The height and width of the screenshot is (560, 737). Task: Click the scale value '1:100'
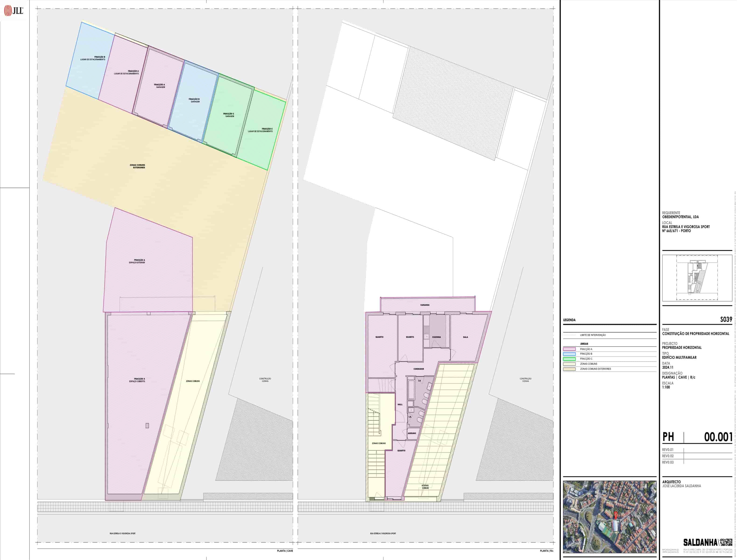tap(666, 387)
